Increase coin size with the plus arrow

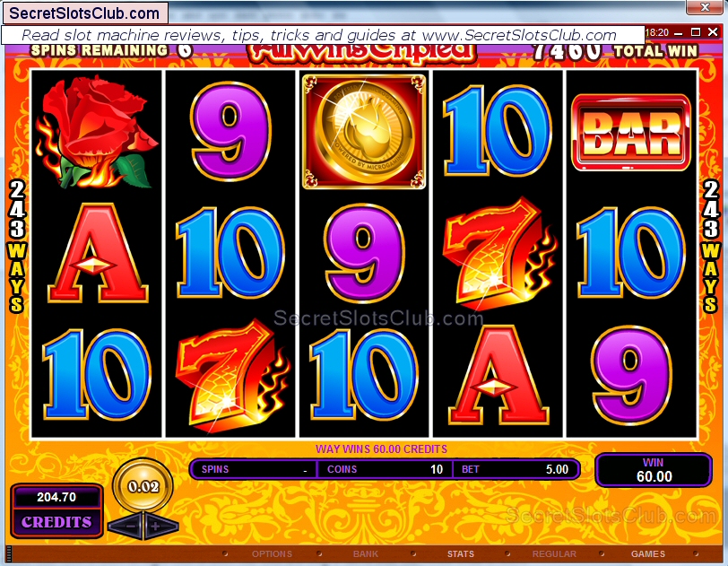coord(160,527)
